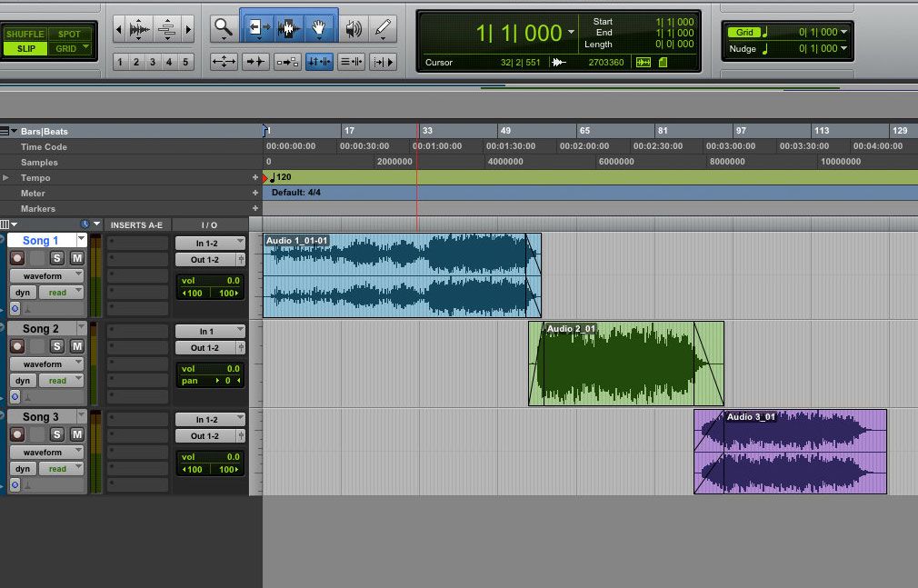The height and width of the screenshot is (588, 918).
Task: Open Nudge value dropdown arrow
Action: (843, 48)
